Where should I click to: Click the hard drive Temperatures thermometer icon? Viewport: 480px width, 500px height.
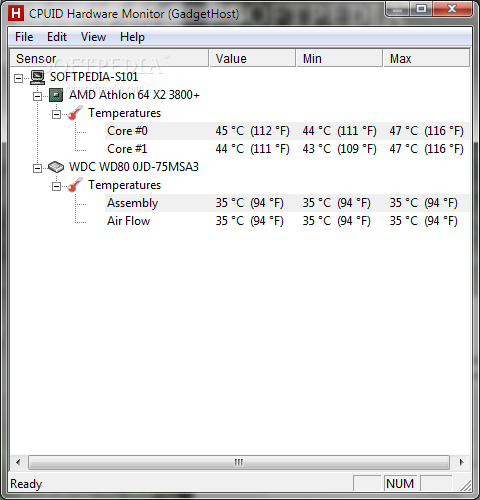(75, 185)
